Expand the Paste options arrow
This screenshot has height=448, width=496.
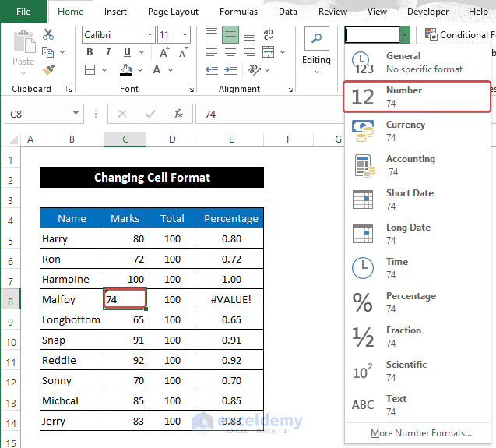coord(23,73)
